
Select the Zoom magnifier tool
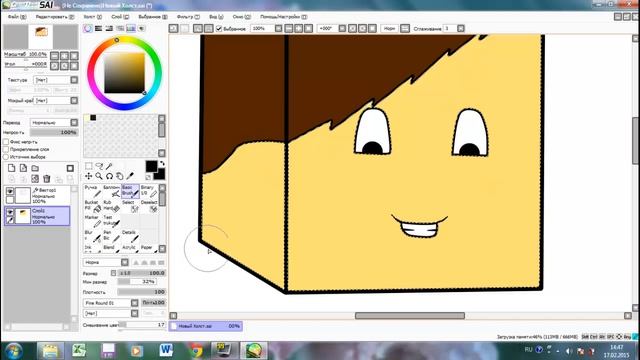99,176
